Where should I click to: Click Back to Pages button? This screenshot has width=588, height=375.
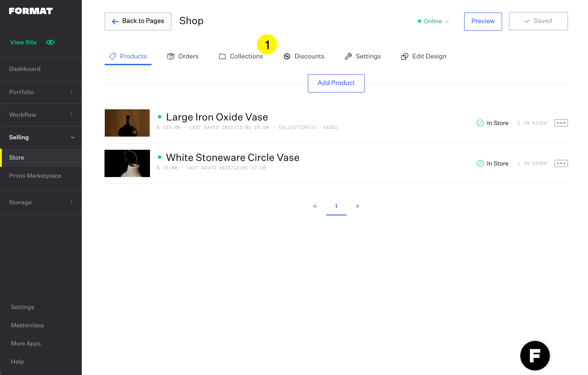138,21
